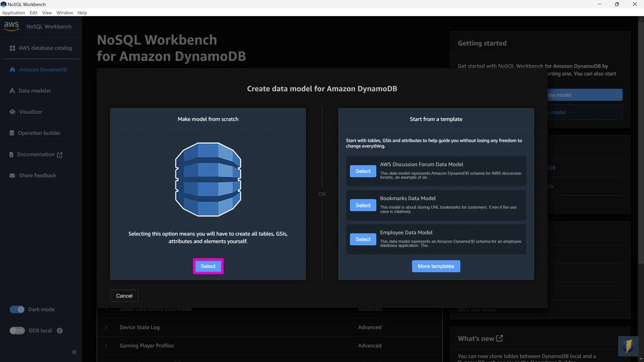Cancel the create data model dialog
This screenshot has height=362, width=644.
(x=125, y=295)
